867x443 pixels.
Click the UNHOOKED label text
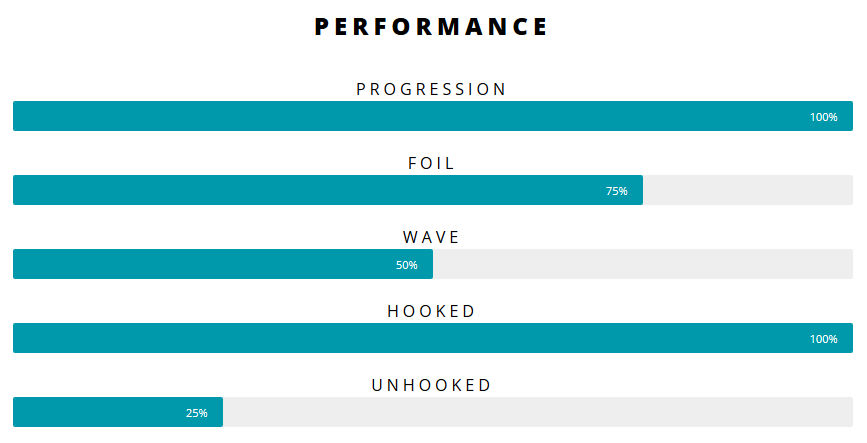(x=432, y=385)
